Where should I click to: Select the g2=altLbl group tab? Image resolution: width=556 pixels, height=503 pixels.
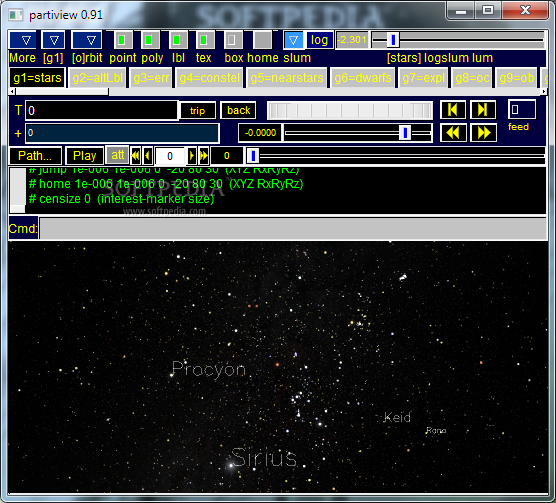[x=97, y=78]
